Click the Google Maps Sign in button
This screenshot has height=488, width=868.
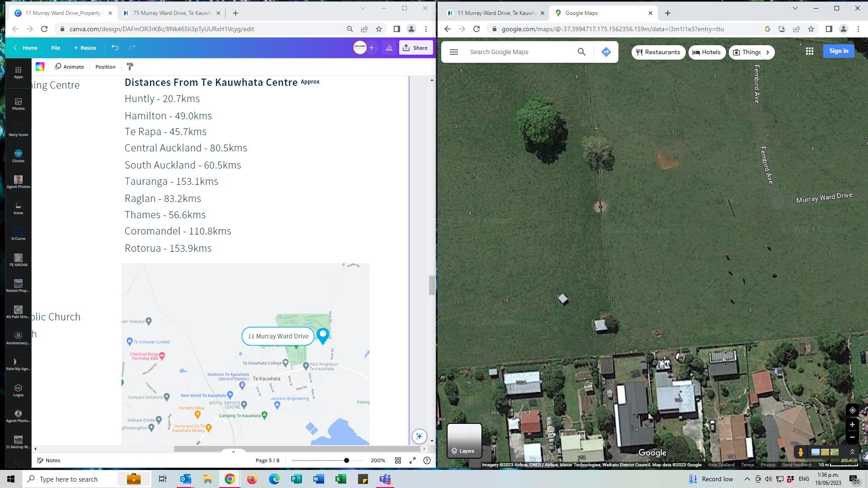(838, 51)
